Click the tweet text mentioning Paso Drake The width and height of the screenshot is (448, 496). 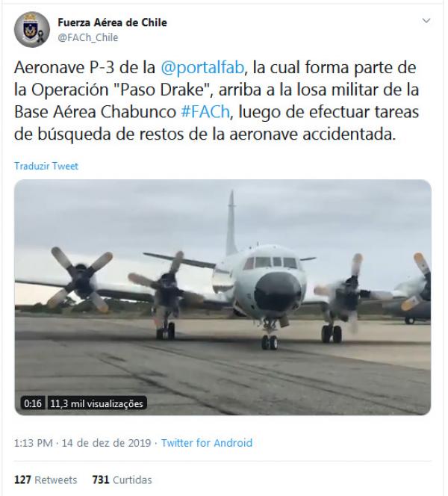[x=217, y=101]
